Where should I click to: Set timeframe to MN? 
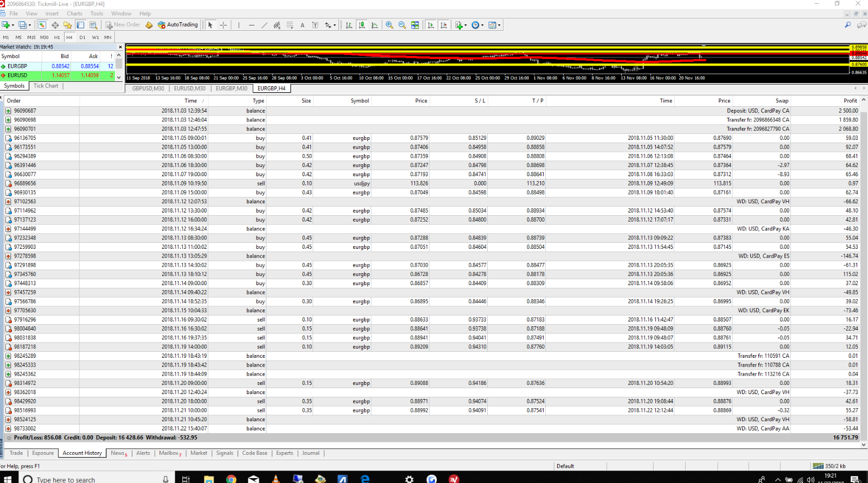pyautogui.click(x=108, y=37)
